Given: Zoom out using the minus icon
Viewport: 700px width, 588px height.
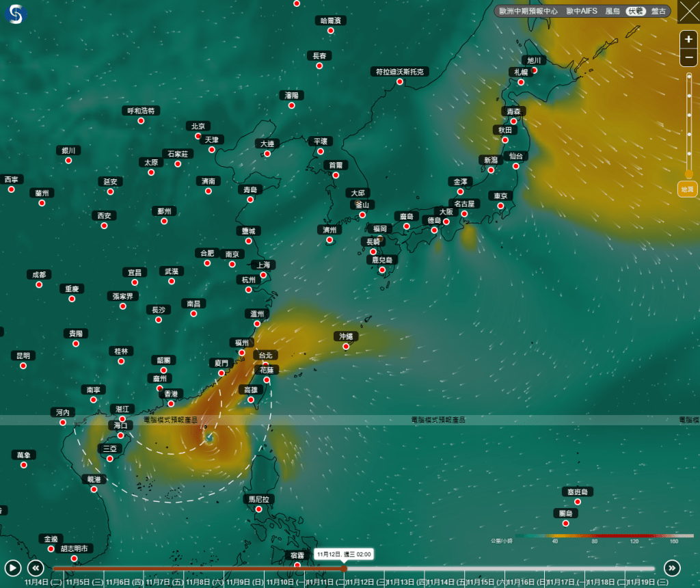Looking at the screenshot, I should (x=688, y=57).
